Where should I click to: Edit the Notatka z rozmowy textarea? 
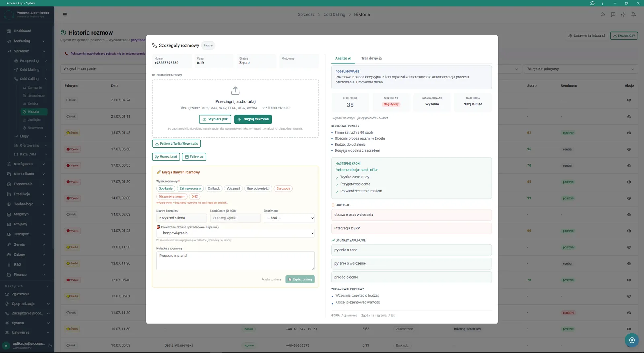click(235, 260)
